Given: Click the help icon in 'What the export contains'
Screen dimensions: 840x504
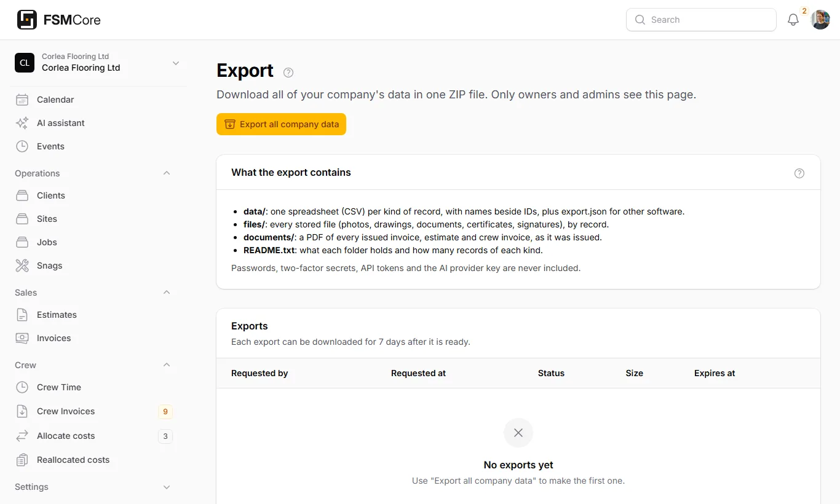Looking at the screenshot, I should click(x=799, y=173).
